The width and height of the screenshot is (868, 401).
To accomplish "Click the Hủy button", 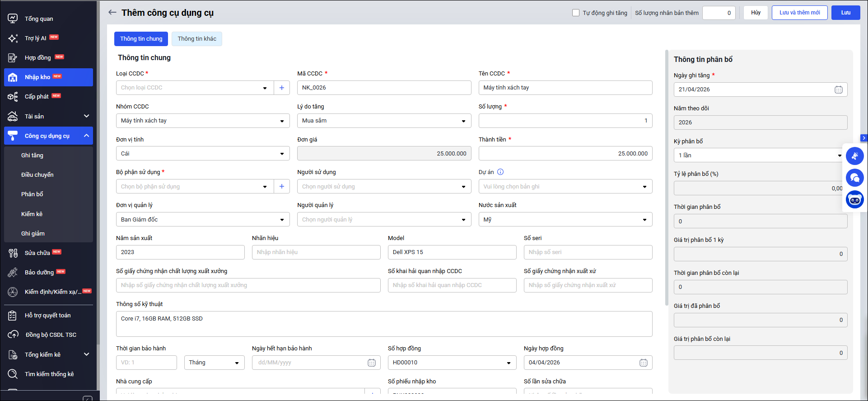I will pos(756,13).
